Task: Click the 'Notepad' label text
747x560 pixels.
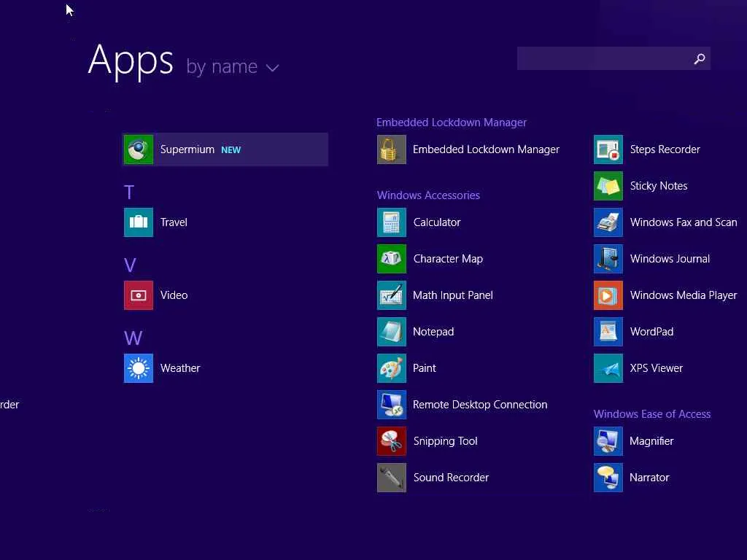Action: tap(433, 332)
